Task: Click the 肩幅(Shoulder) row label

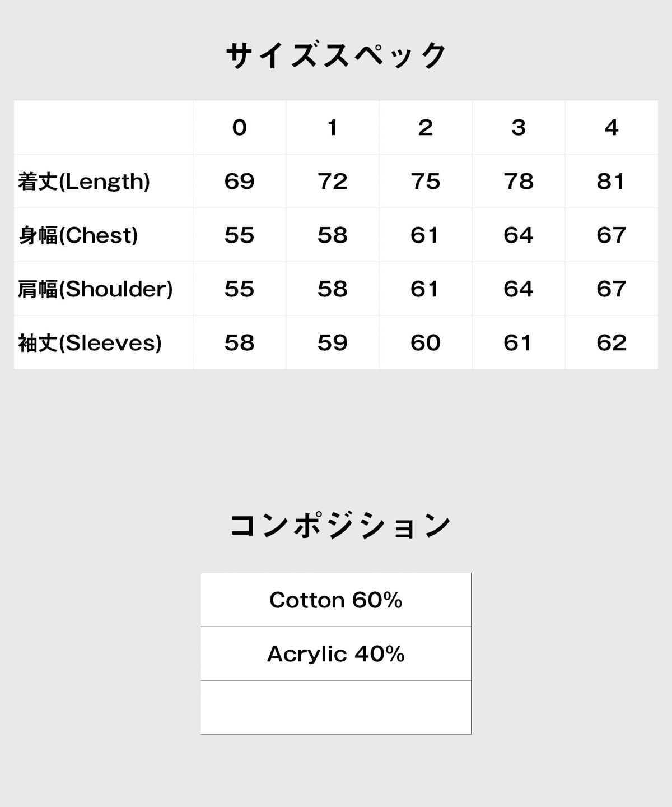Action: pyautogui.click(x=95, y=289)
